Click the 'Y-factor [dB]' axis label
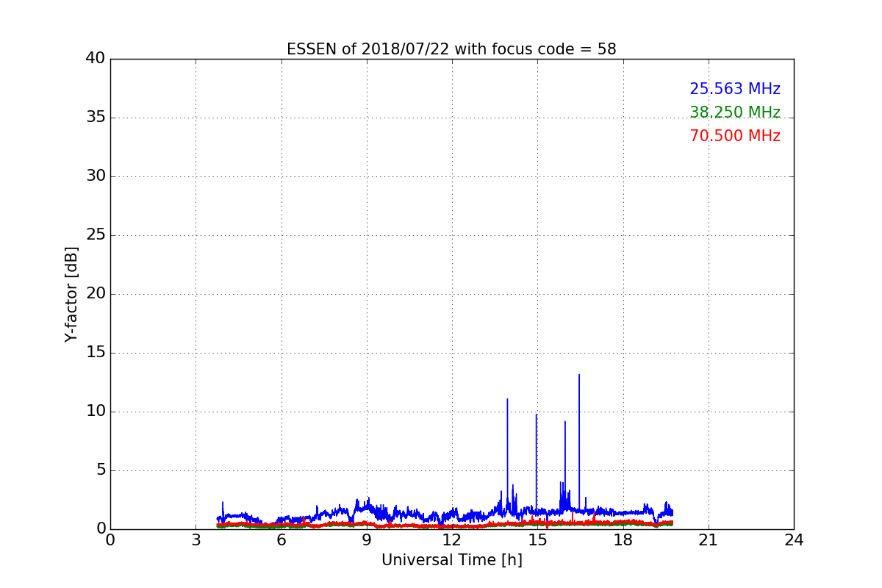This screenshot has height=588, width=882. point(71,294)
